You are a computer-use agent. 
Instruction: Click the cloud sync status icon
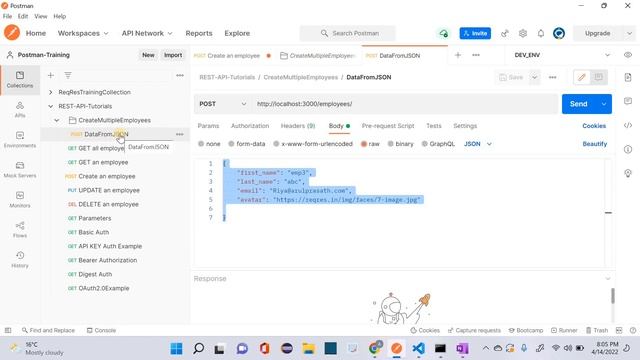[443, 33]
